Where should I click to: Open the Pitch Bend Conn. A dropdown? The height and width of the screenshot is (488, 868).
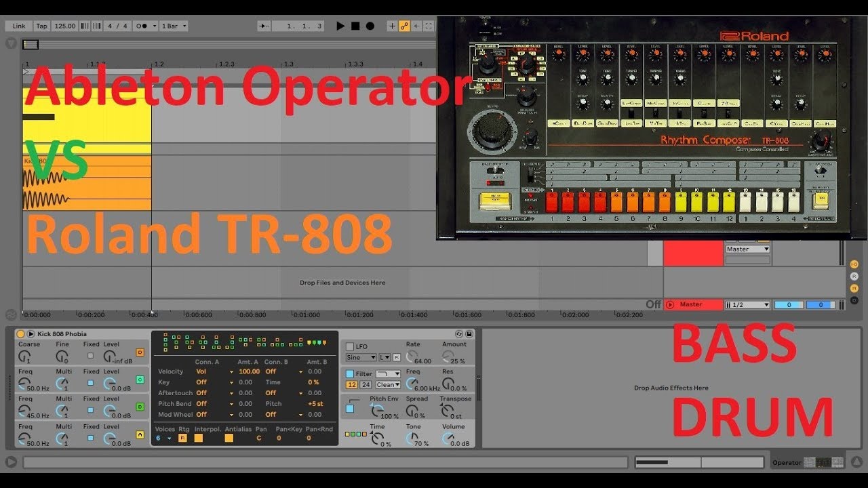click(214, 404)
